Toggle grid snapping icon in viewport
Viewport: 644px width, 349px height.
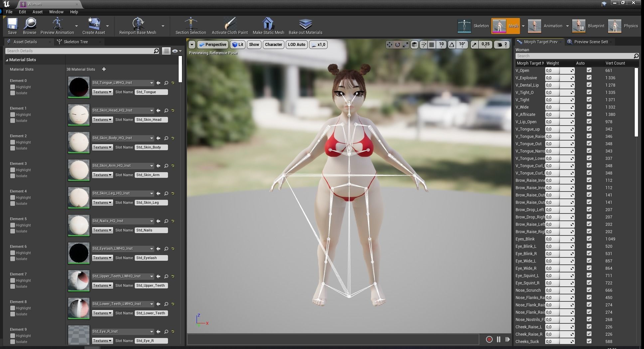[x=431, y=45]
